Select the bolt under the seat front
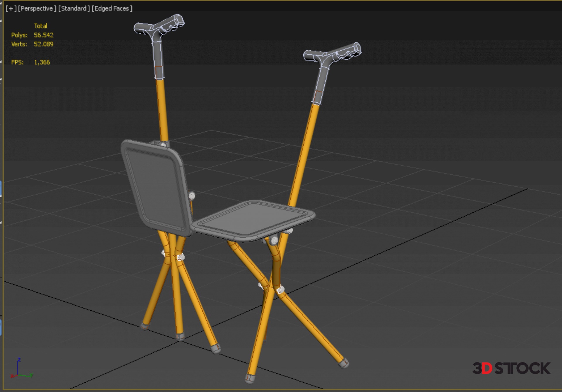Screen dimensions: 562x392 [x=274, y=241]
